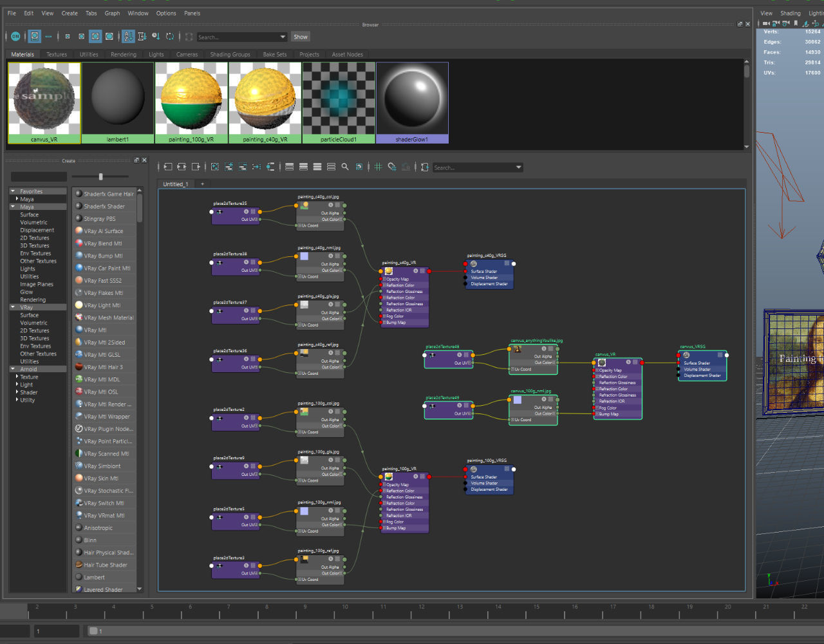Create a Lambert shader node
824x644 pixels.
tap(104, 577)
